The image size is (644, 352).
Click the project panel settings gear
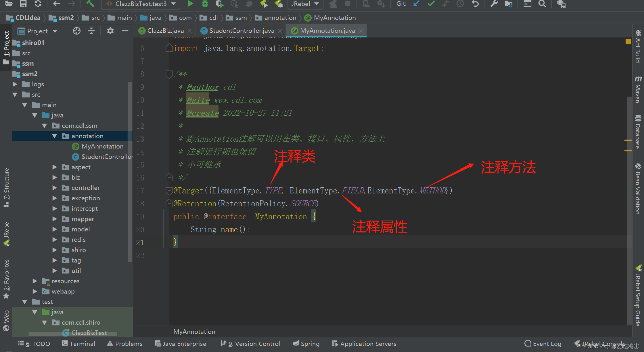(110, 31)
